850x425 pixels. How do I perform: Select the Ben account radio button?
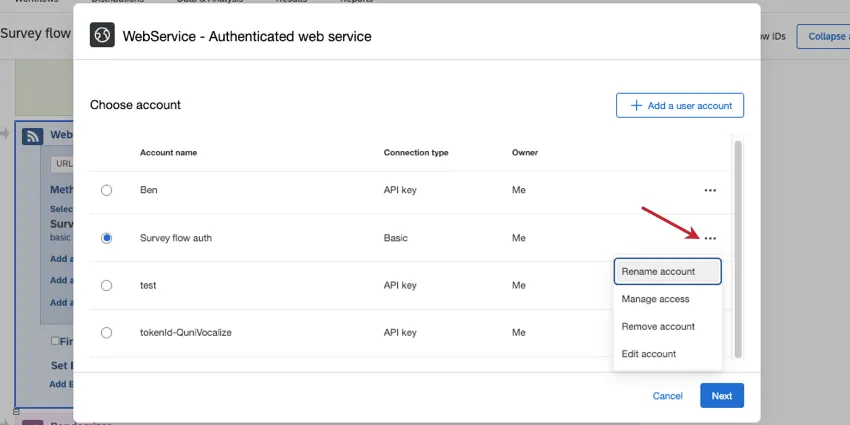[x=107, y=190]
